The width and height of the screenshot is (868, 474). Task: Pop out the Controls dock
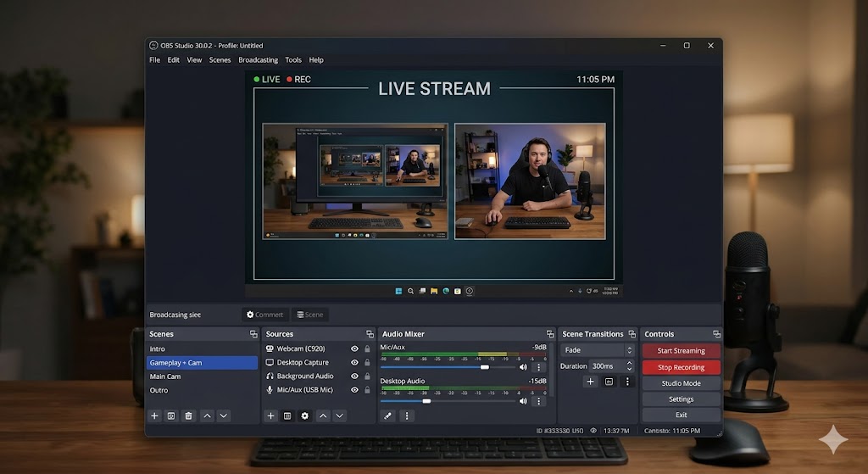point(716,334)
